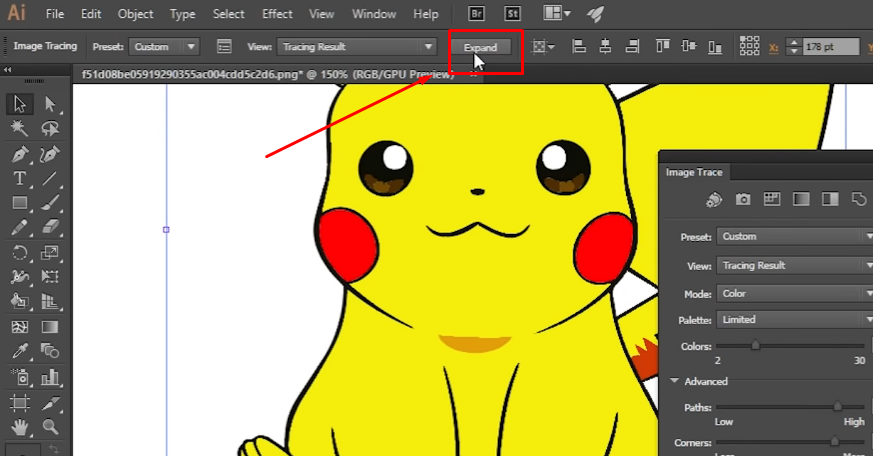The image size is (873, 456).
Task: Select the Selection tool (black arrow)
Action: coord(19,104)
